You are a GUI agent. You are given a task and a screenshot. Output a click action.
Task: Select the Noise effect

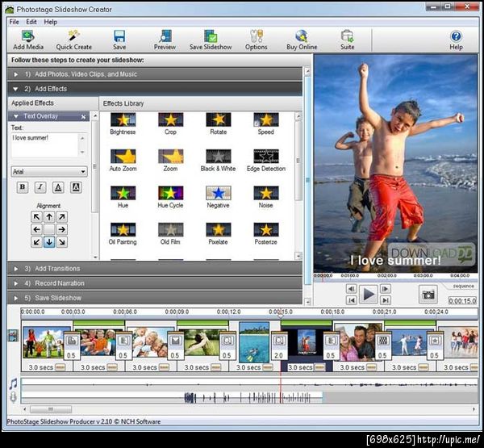coord(265,198)
